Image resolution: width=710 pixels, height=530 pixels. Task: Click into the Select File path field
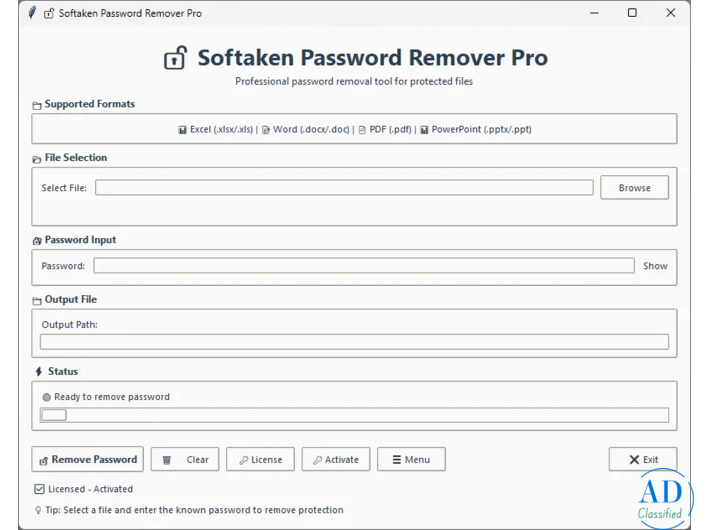pyautogui.click(x=344, y=188)
